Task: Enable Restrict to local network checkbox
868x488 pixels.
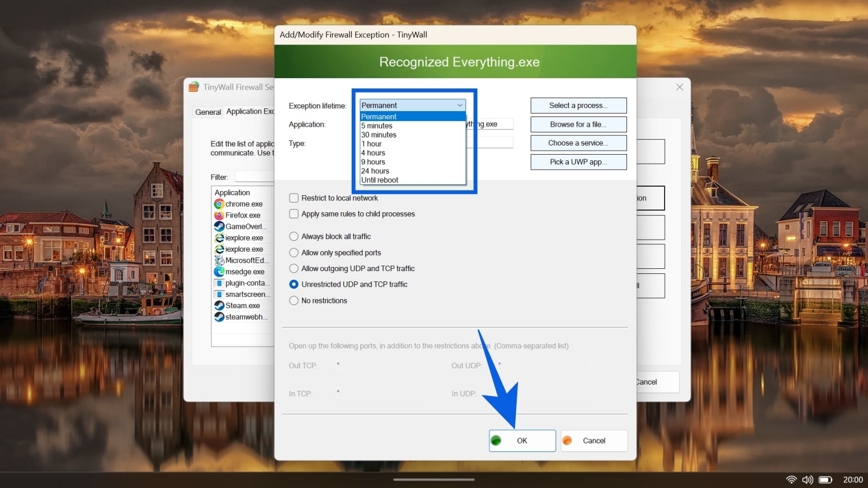Action: [x=294, y=198]
